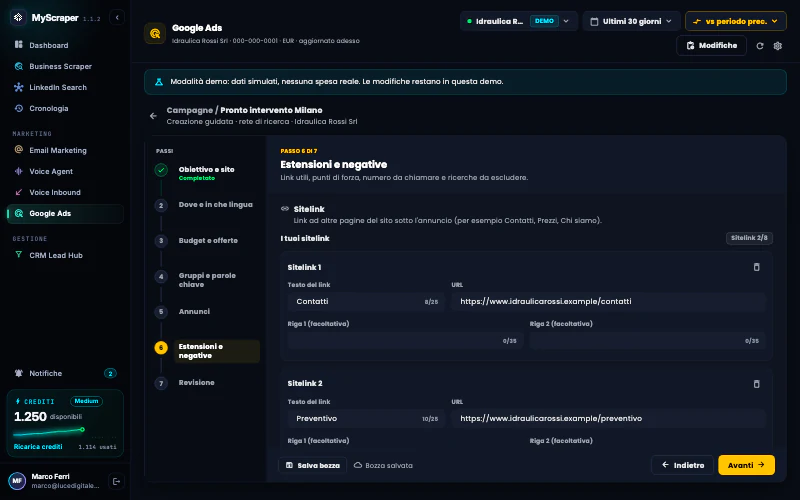The height and width of the screenshot is (500, 800).
Task: Open the Idraulica R... account dropdown
Action: click(518, 21)
